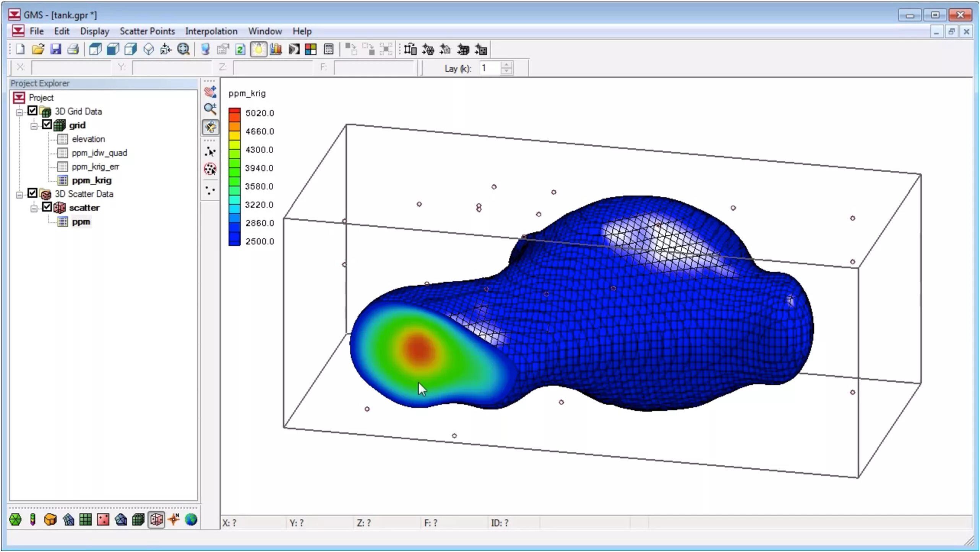Select the Zoom magnifier tool
The width and height of the screenshot is (980, 552).
(x=210, y=109)
